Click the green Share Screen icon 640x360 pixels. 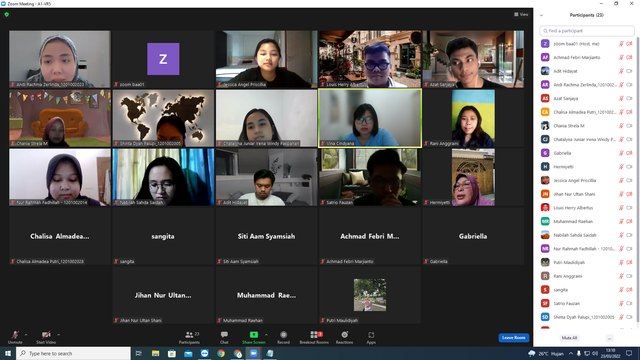tap(254, 335)
